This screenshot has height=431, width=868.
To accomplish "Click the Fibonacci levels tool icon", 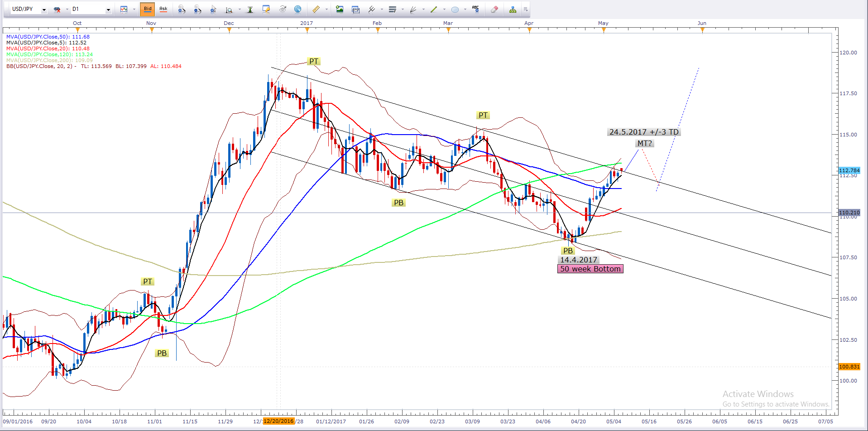I will click(392, 9).
